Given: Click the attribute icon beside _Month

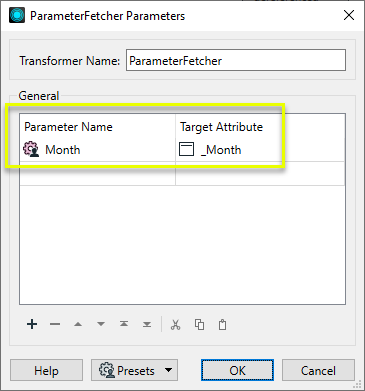Looking at the screenshot, I should coord(186,149).
